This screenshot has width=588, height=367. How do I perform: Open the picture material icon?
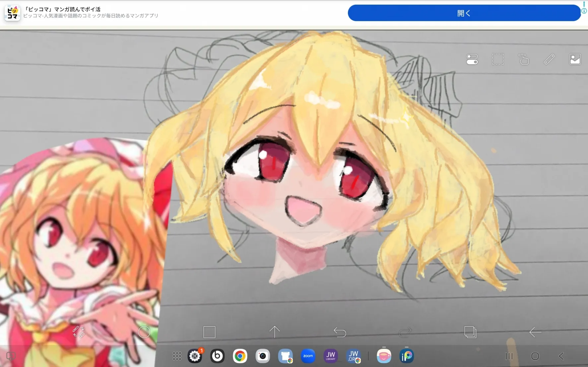coord(575,59)
